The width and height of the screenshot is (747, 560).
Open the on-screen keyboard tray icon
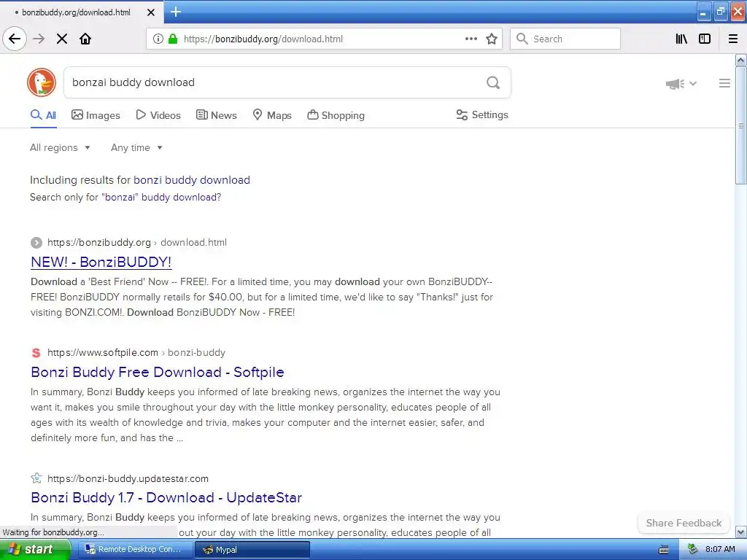click(663, 550)
